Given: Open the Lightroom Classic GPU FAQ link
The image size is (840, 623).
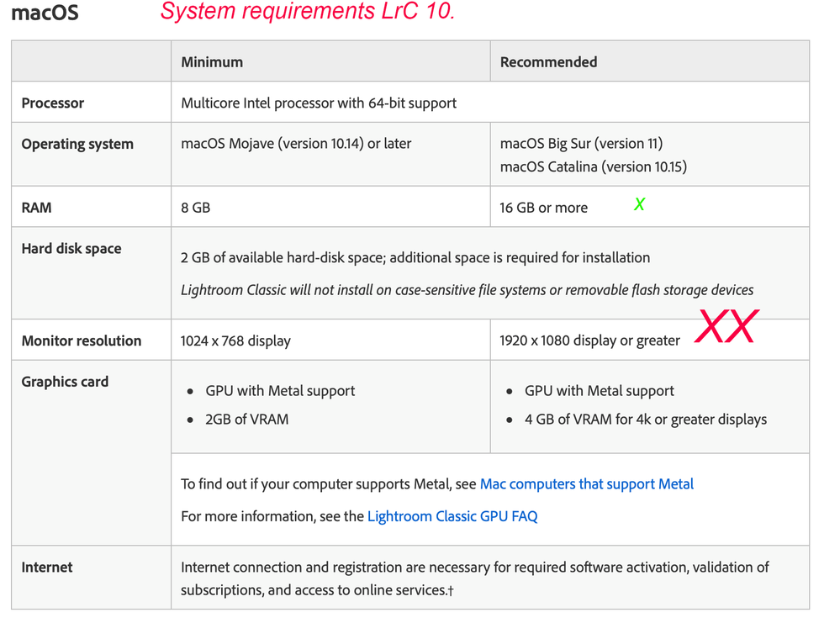Looking at the screenshot, I should (x=452, y=516).
